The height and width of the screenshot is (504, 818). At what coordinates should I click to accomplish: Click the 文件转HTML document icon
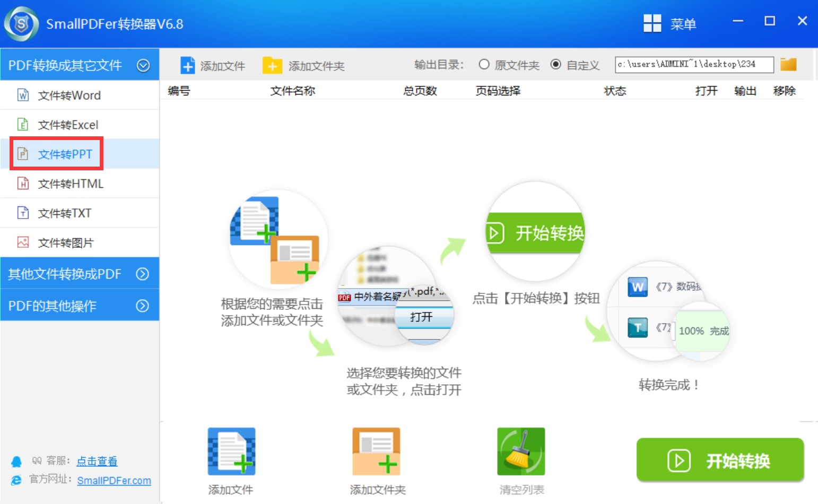coord(23,184)
